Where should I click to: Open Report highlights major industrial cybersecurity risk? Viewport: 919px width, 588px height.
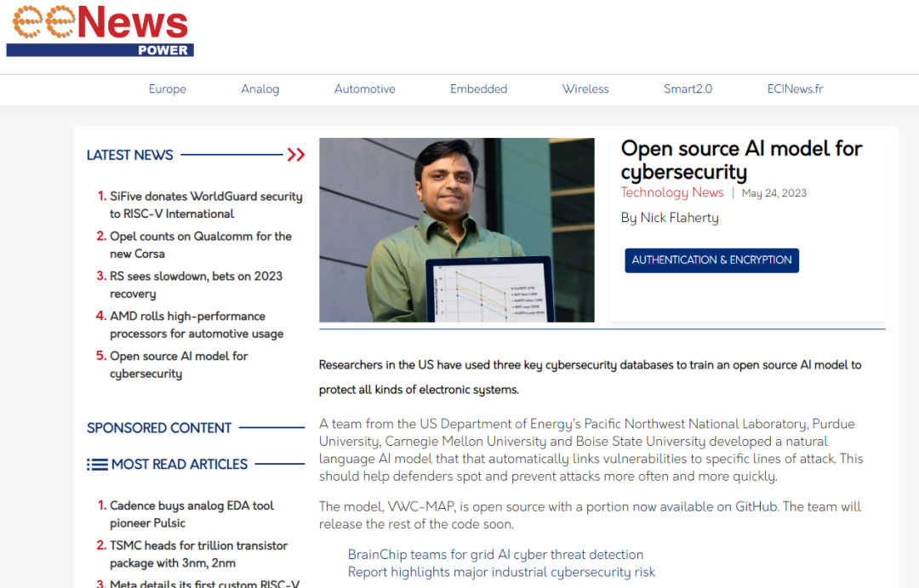501,572
